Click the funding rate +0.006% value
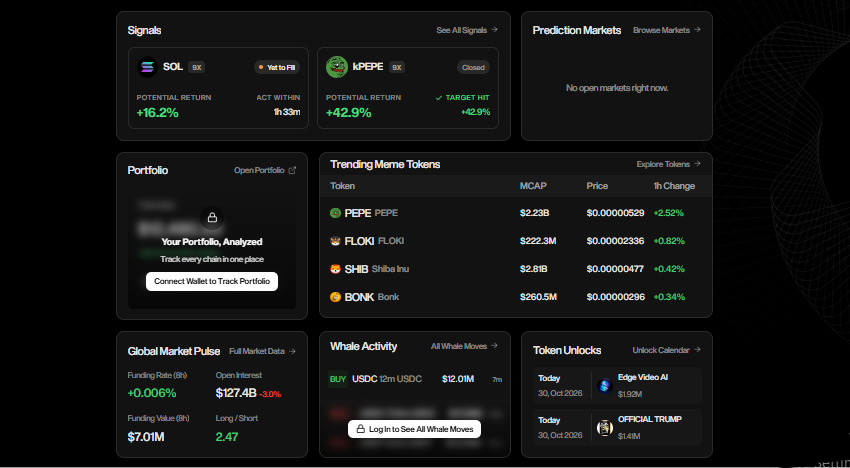The image size is (850, 468). pyautogui.click(x=152, y=393)
